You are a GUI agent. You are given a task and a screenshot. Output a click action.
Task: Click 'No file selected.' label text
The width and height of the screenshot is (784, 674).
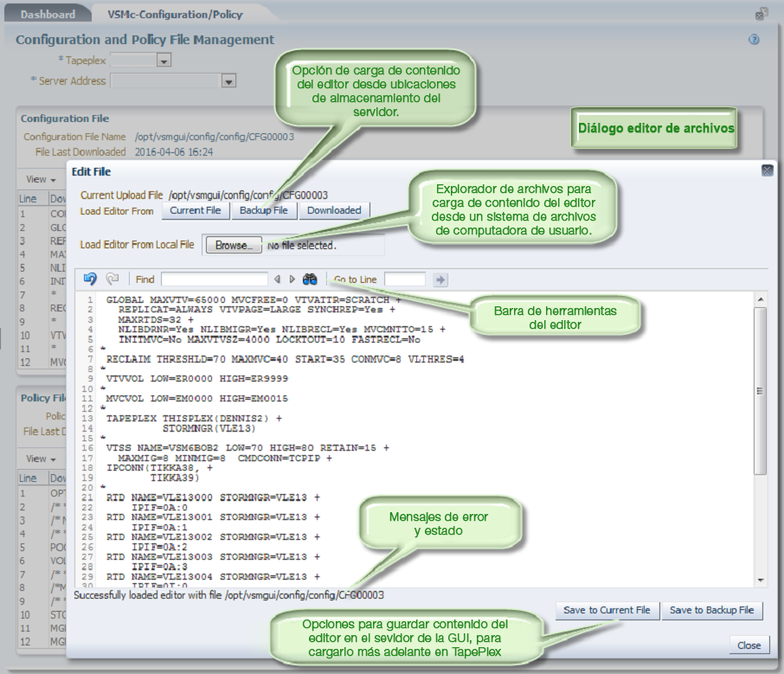coord(301,246)
